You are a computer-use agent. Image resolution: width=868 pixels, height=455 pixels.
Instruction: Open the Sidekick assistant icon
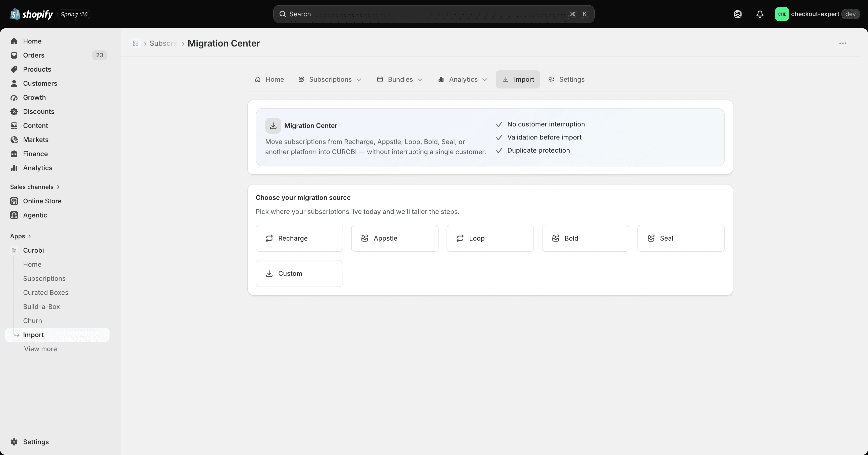click(x=738, y=14)
